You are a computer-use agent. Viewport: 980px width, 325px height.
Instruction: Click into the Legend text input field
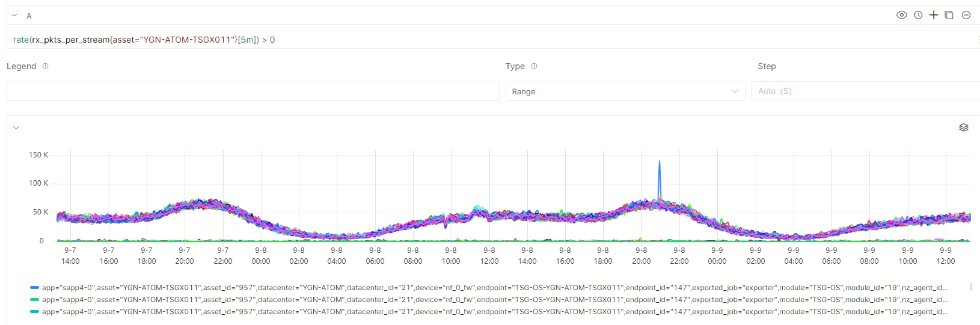pyautogui.click(x=253, y=91)
